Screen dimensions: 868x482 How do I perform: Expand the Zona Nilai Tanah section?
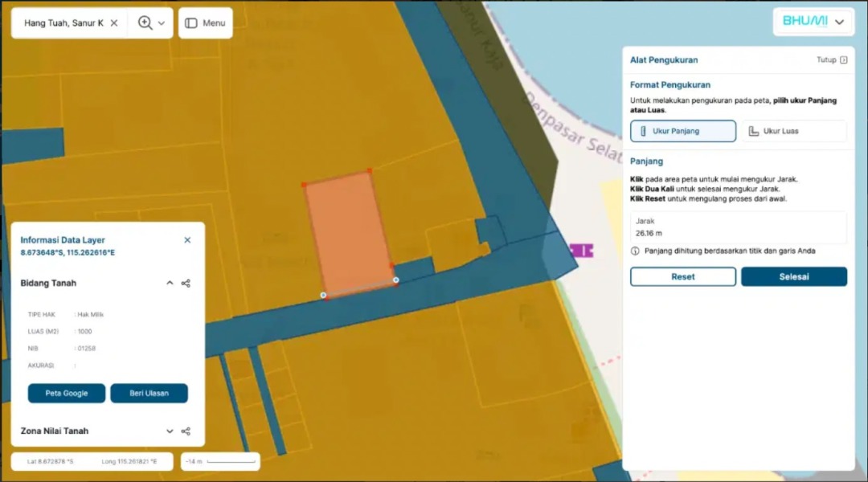[170, 431]
